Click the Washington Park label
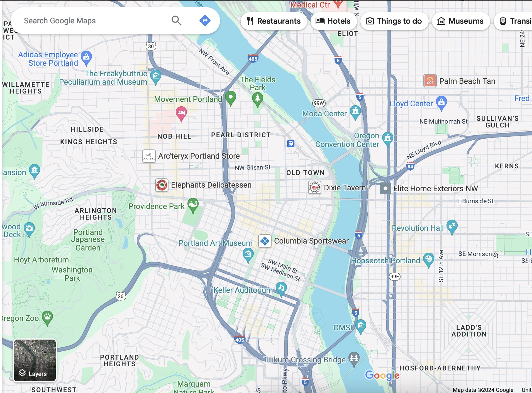 (72, 274)
